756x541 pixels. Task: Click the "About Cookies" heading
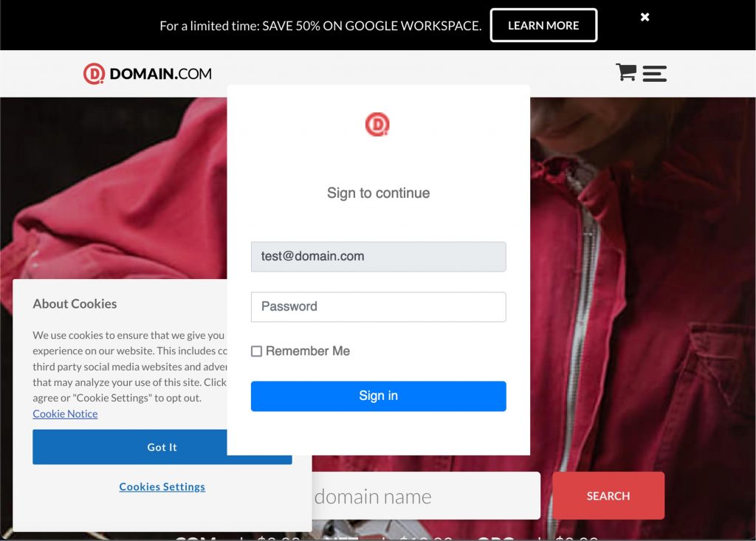[x=75, y=304]
